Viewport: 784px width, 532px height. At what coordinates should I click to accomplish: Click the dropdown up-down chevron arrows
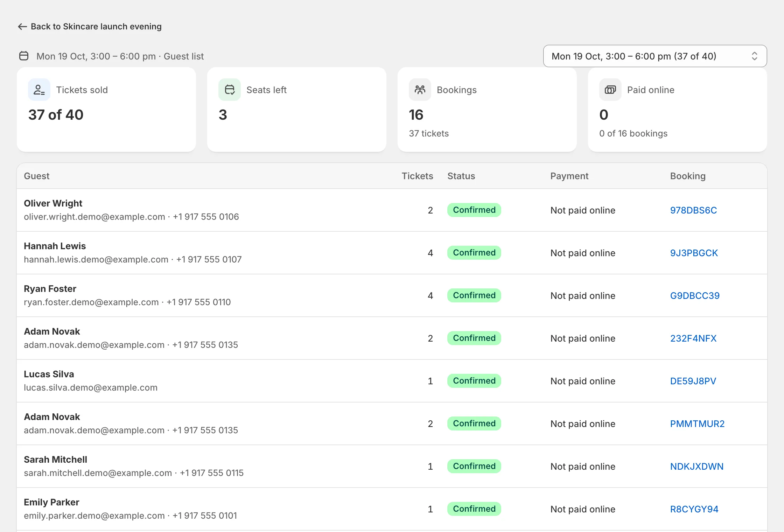tap(755, 56)
